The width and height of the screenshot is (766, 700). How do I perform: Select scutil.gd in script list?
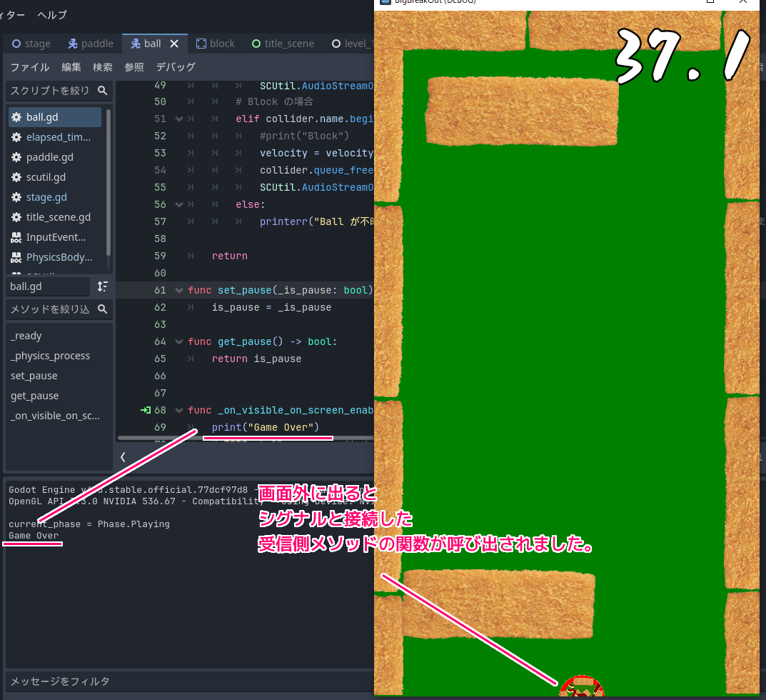(x=55, y=177)
